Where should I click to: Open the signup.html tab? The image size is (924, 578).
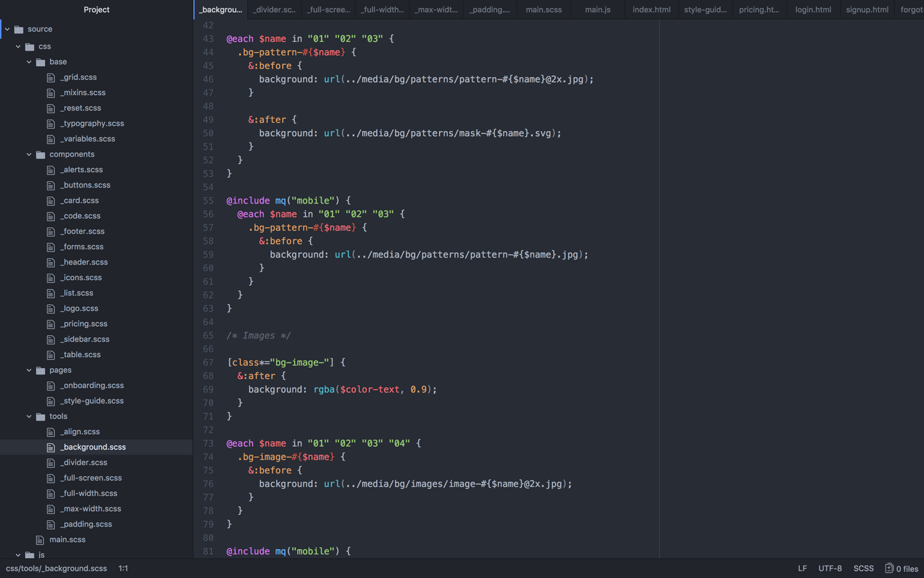tap(866, 10)
